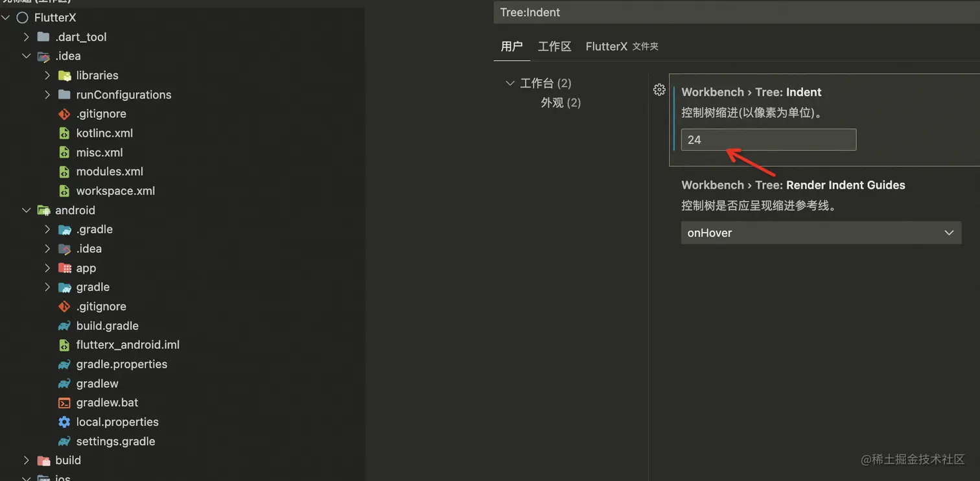Click the android folder icon
The image size is (980, 481).
pyautogui.click(x=43, y=210)
